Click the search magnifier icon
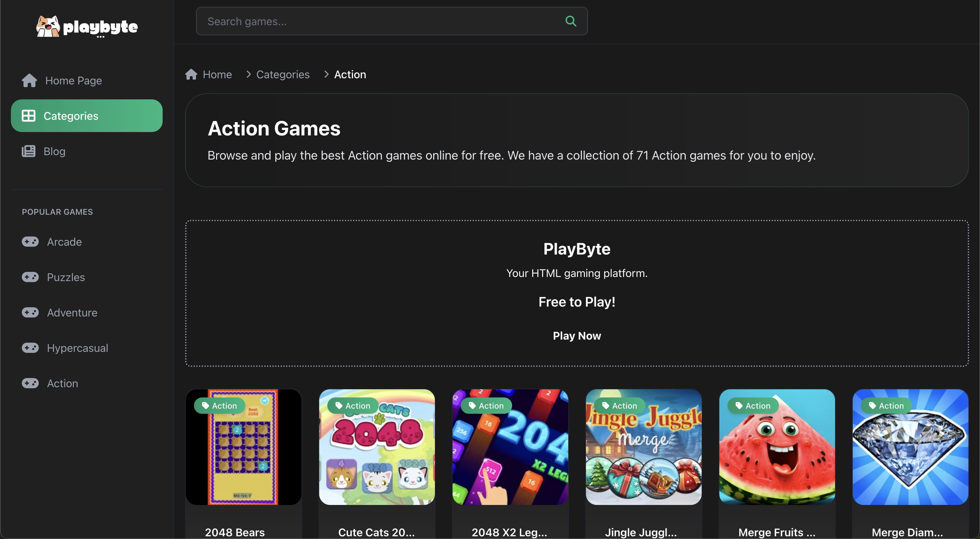The width and height of the screenshot is (980, 539). 571,21
